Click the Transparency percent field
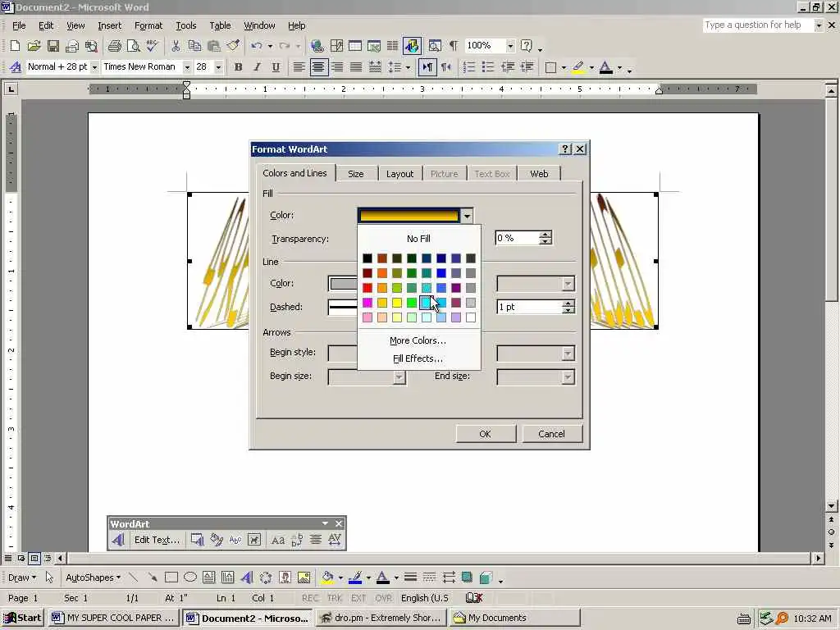 [x=517, y=239]
